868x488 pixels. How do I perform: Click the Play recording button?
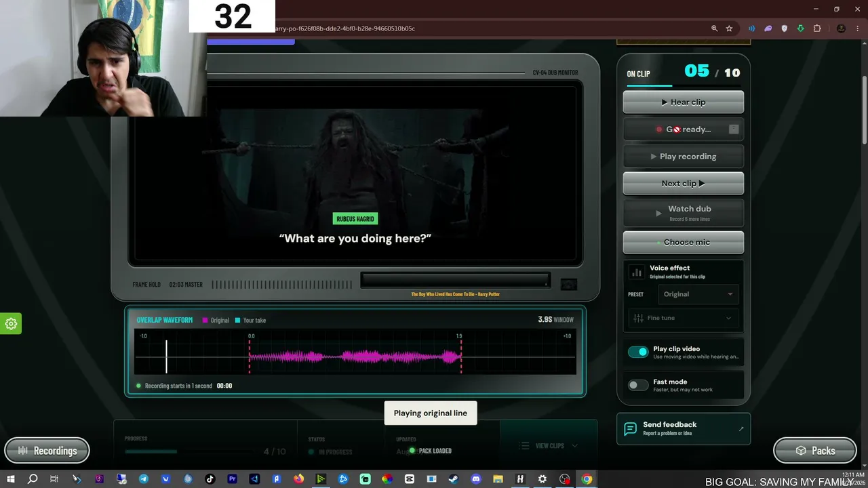click(684, 157)
